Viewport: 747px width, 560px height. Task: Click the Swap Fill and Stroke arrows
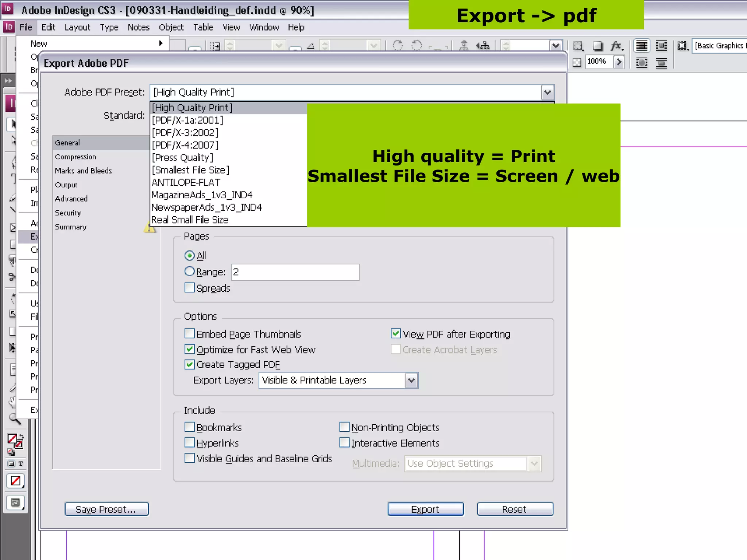pos(22,436)
